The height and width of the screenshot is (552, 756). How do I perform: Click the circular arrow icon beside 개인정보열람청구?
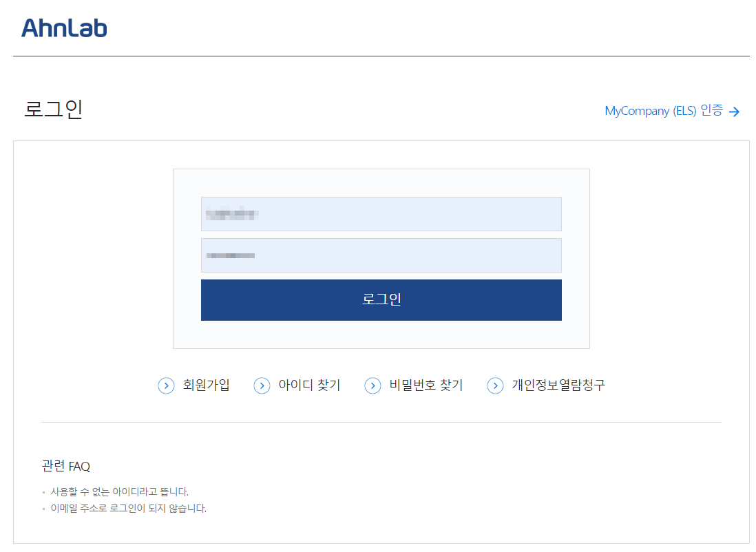[495, 385]
